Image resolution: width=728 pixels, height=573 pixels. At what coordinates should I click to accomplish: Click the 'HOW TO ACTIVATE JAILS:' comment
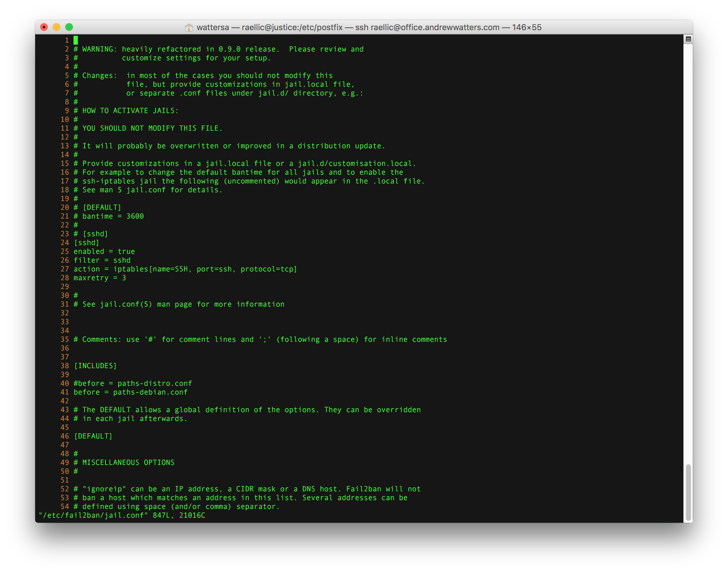126,111
